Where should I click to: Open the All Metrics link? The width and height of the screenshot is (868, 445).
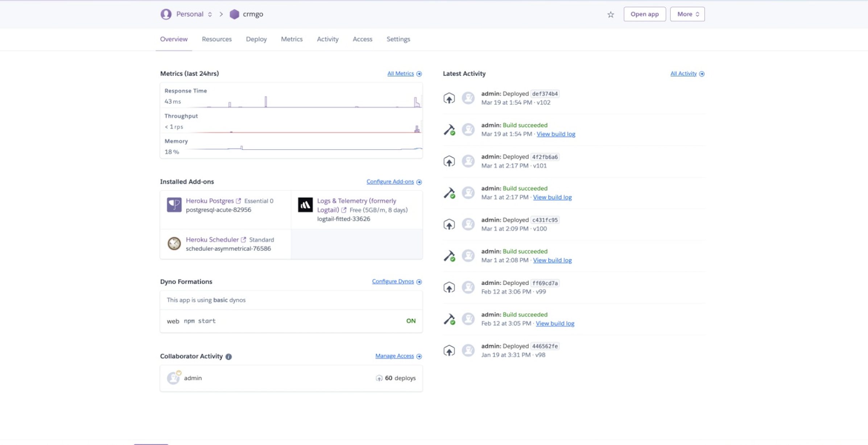coord(400,74)
